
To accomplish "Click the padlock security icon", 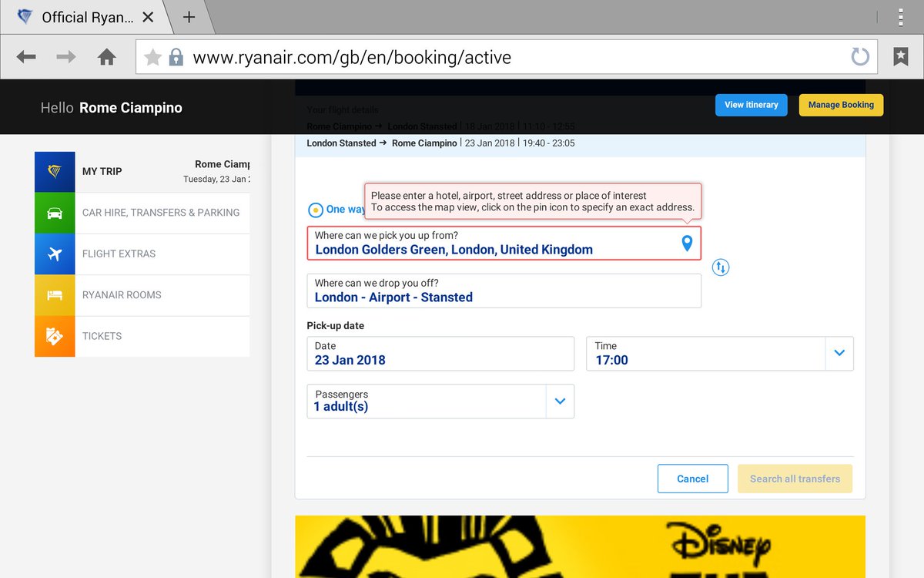I will (x=176, y=57).
